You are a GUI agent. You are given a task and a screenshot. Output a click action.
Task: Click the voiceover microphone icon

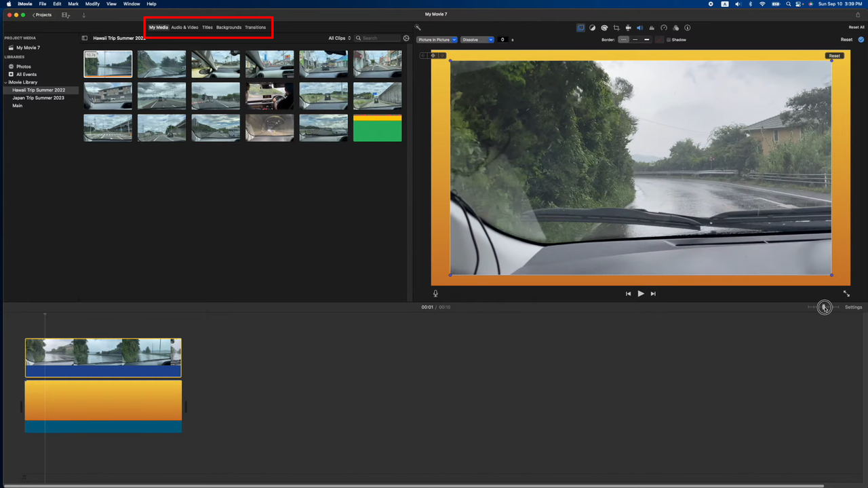pyautogui.click(x=435, y=294)
